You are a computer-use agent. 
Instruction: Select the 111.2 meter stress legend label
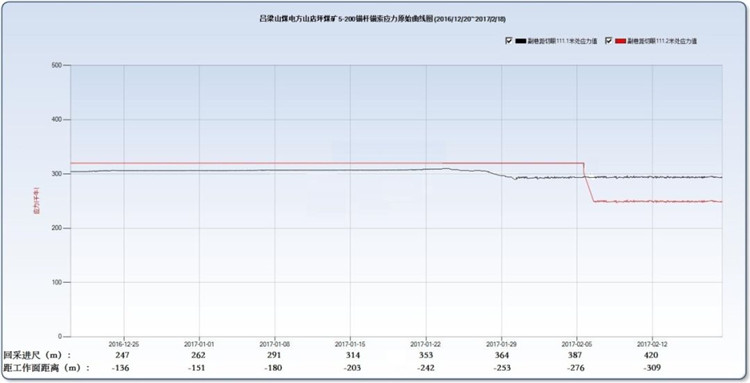[662, 41]
